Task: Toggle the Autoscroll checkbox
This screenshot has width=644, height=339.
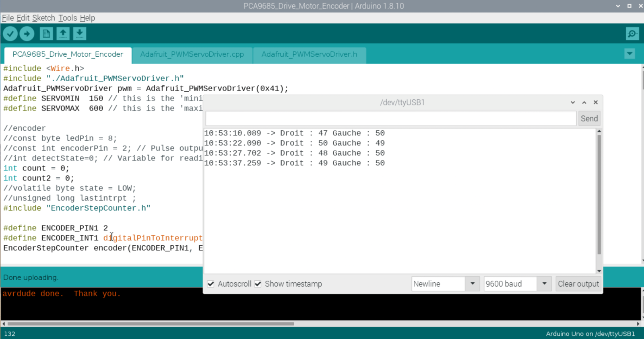Action: pos(211,284)
